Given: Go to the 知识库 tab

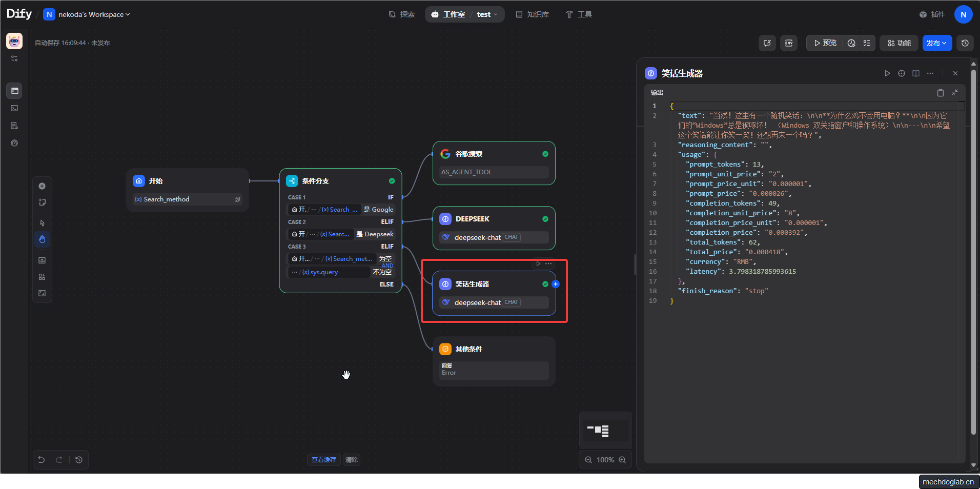Looking at the screenshot, I should (x=532, y=14).
